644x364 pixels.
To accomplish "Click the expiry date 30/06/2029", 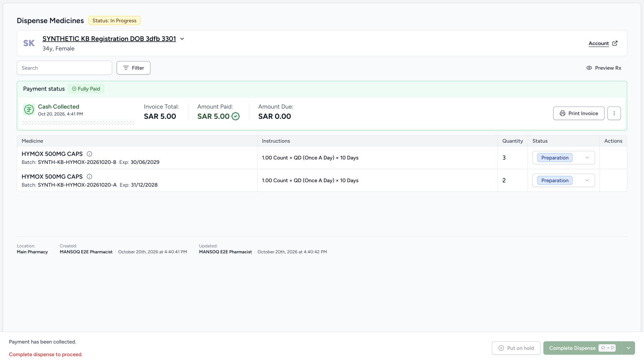I will (145, 162).
